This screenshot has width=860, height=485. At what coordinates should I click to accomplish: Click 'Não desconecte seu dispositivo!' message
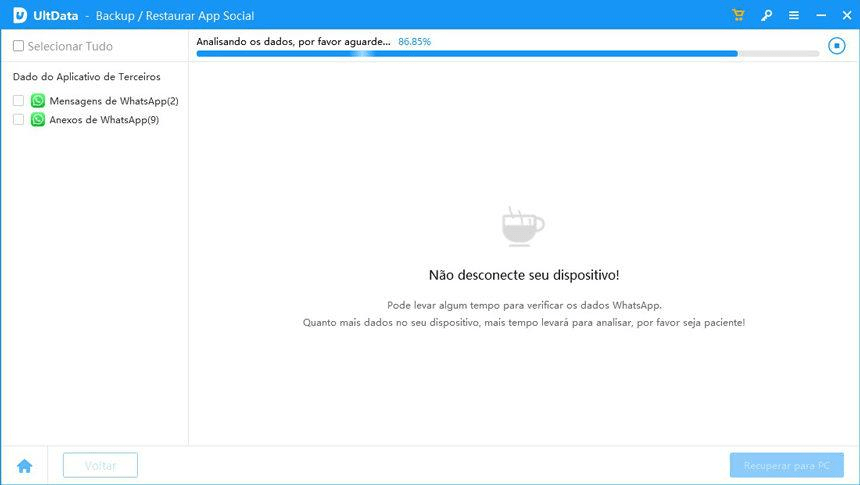click(x=524, y=275)
